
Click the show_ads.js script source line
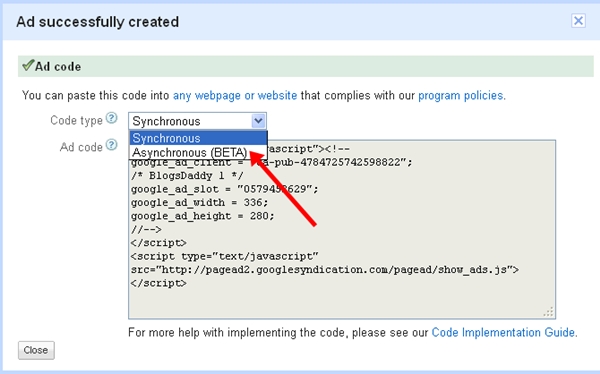click(x=324, y=269)
